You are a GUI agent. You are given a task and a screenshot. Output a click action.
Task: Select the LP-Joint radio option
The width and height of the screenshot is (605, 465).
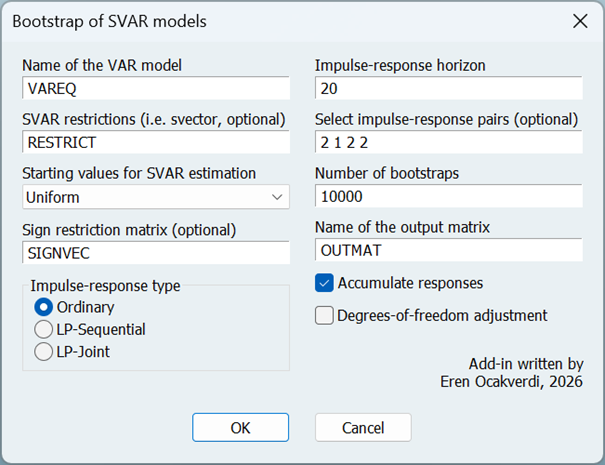44,351
